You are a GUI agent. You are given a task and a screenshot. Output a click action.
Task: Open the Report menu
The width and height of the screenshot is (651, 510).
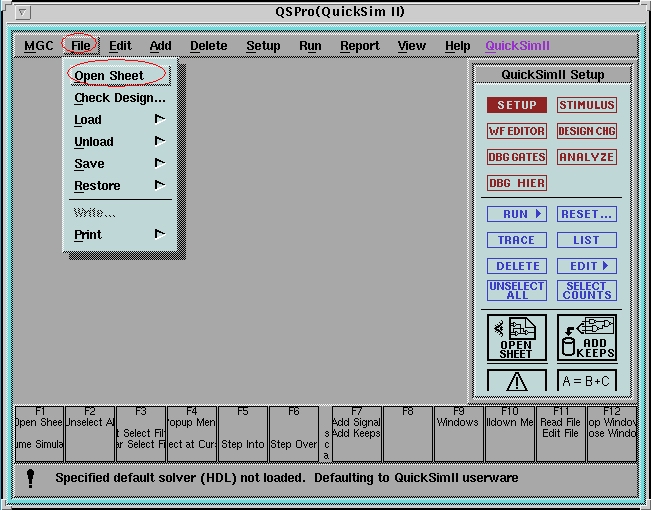(359, 46)
